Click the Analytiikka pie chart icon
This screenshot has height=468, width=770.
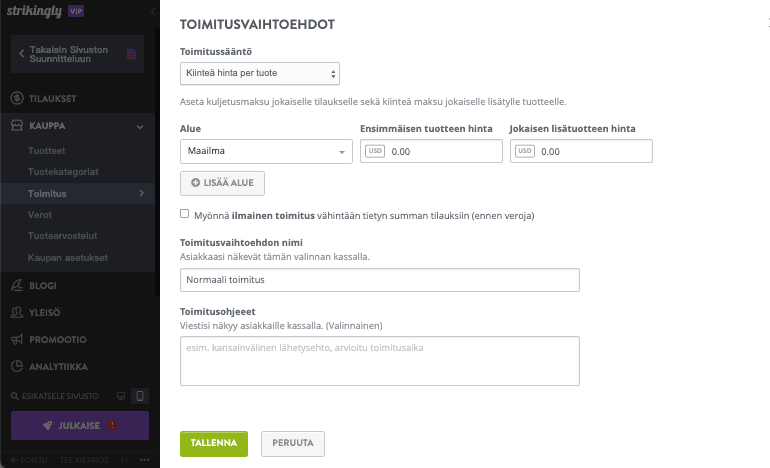click(x=17, y=366)
